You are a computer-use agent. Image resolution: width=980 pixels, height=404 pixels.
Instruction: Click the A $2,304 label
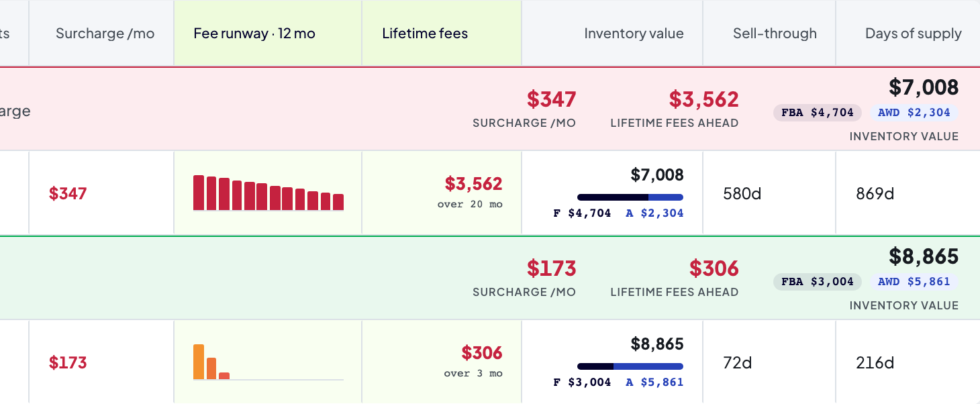tap(654, 213)
